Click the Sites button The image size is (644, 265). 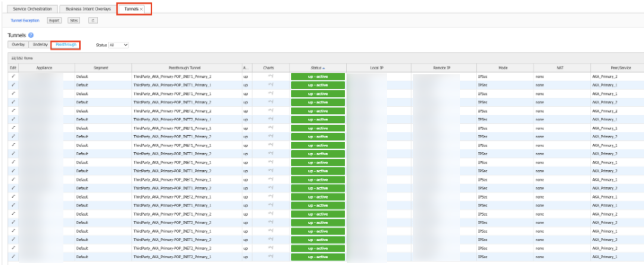[74, 21]
